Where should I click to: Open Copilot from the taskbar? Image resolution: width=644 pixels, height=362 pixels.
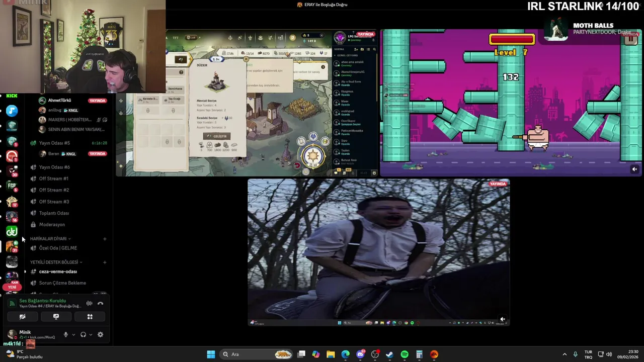[x=316, y=354]
